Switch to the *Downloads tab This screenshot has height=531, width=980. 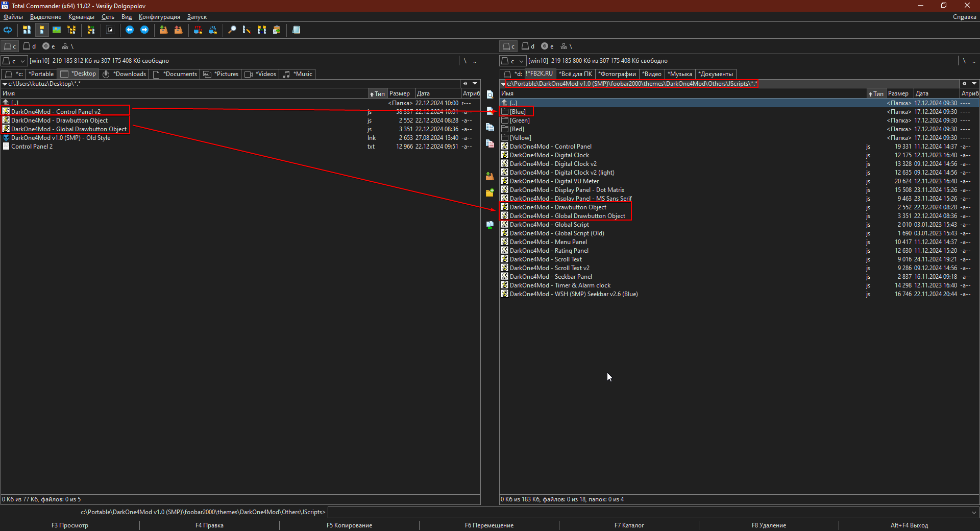tap(125, 74)
